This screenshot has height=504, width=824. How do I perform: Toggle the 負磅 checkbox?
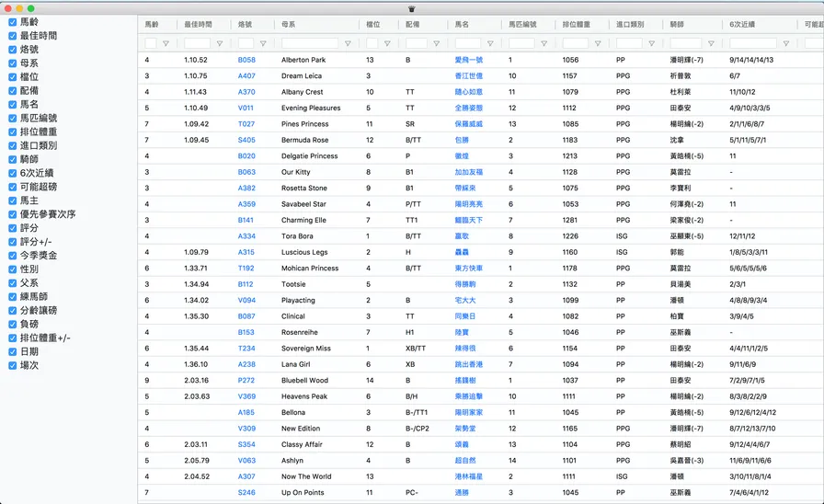tap(13, 324)
